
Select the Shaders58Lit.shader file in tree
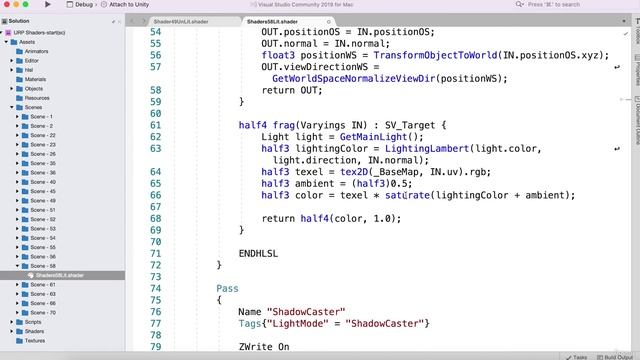pos(60,276)
